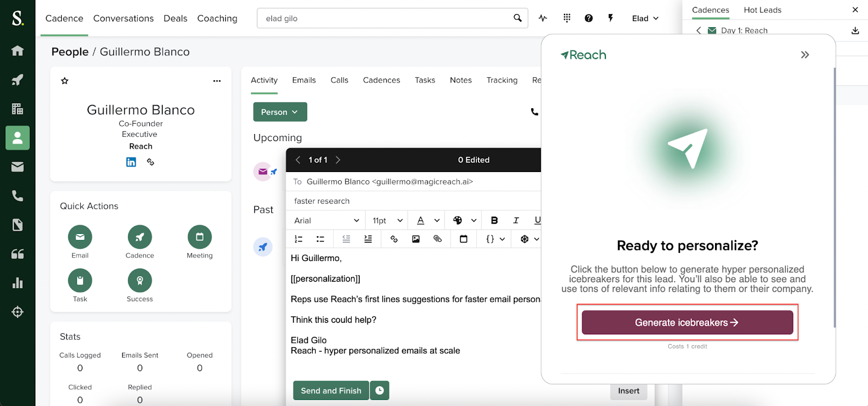Open the document-pencil icon in the sidebar

tap(17, 225)
